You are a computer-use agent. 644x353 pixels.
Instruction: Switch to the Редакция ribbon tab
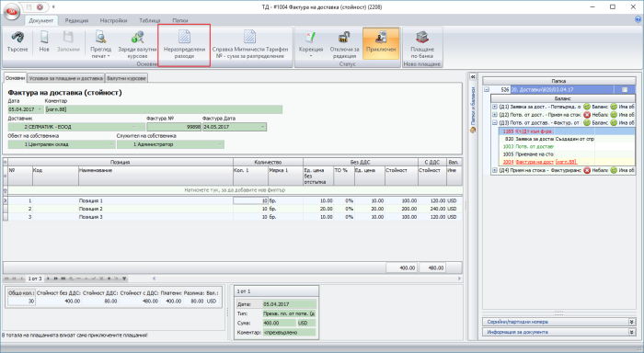point(76,20)
